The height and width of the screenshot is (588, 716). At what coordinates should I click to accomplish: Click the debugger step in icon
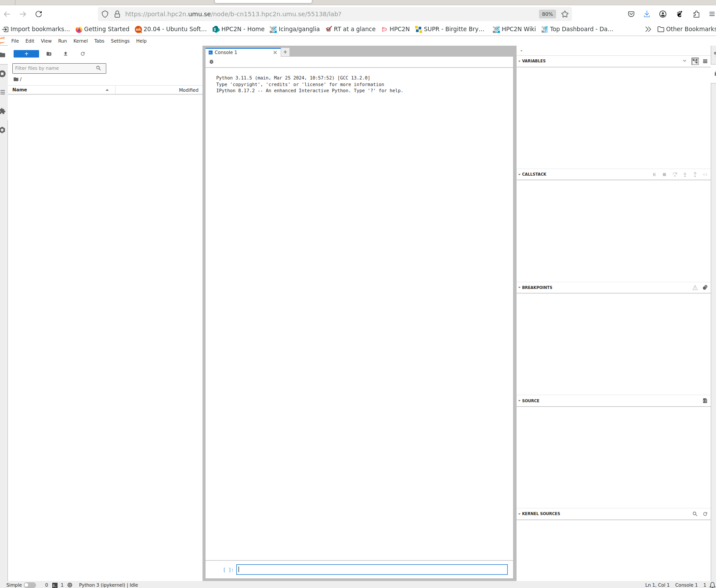click(x=685, y=174)
